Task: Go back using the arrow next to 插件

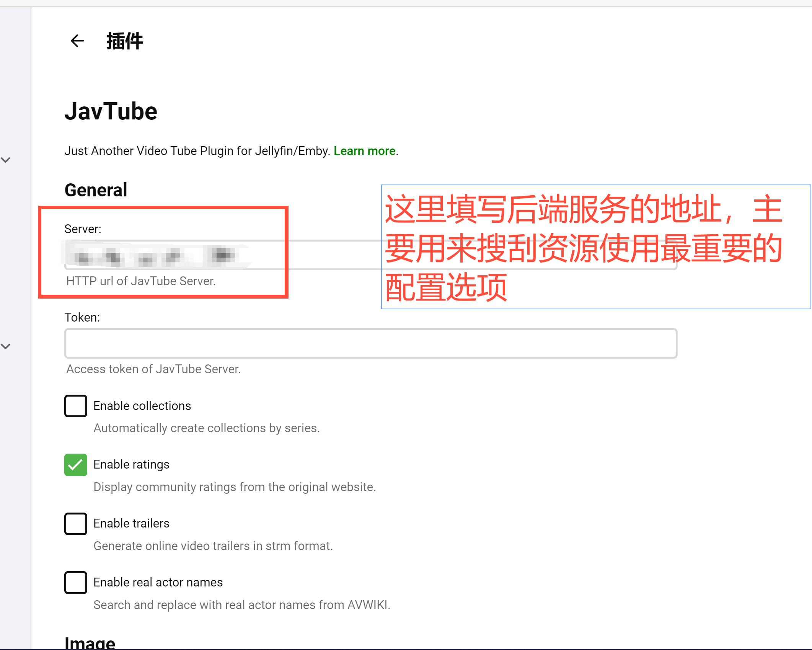Action: (x=77, y=41)
